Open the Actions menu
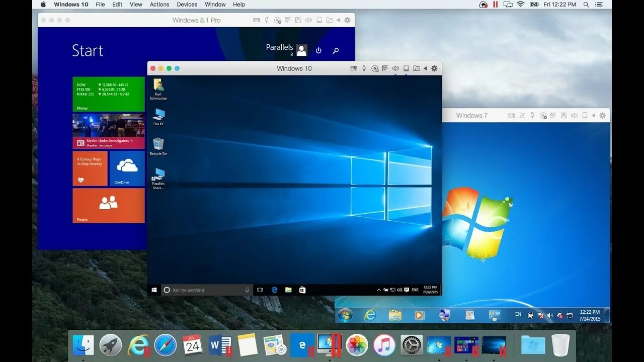 [159, 5]
